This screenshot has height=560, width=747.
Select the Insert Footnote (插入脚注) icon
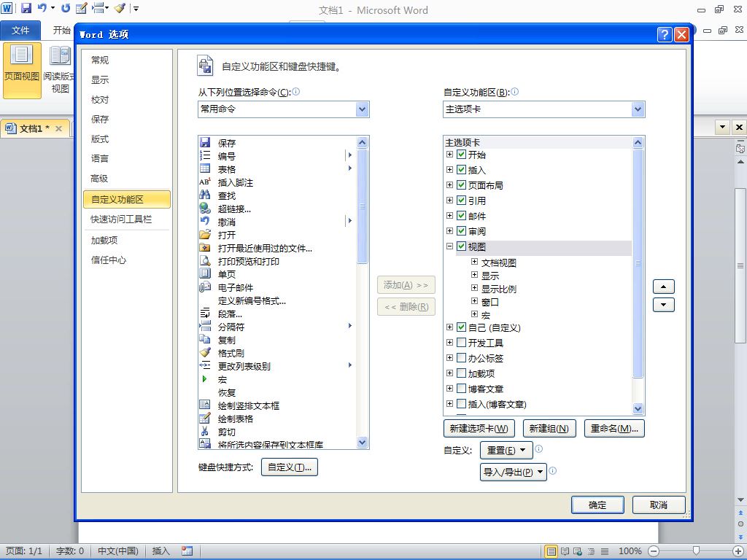tap(205, 182)
